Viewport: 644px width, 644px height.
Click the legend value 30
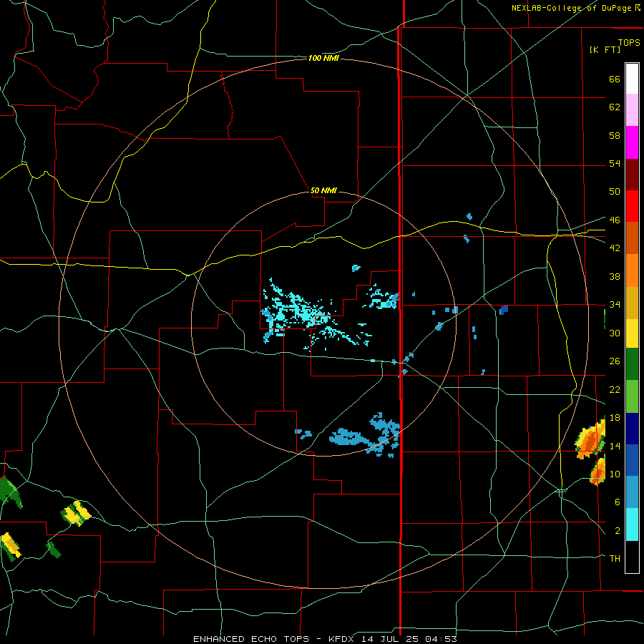(615, 333)
